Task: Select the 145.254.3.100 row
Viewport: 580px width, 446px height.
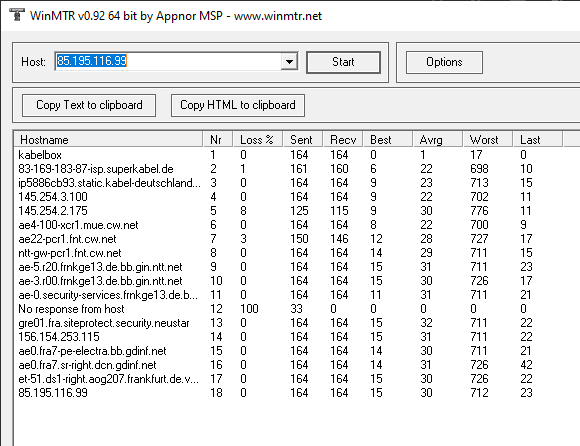Action: (x=290, y=197)
